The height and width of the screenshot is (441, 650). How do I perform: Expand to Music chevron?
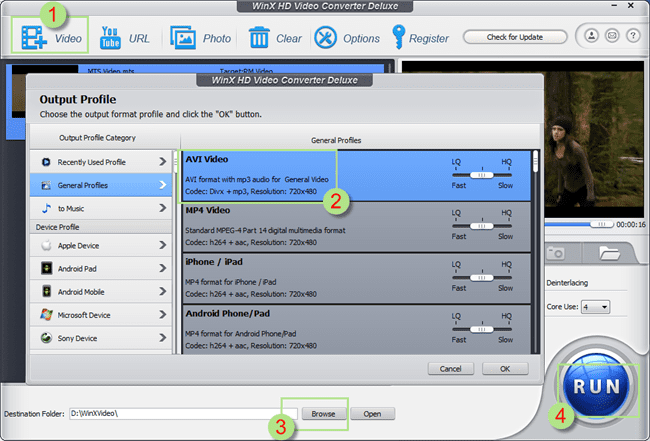(x=162, y=208)
